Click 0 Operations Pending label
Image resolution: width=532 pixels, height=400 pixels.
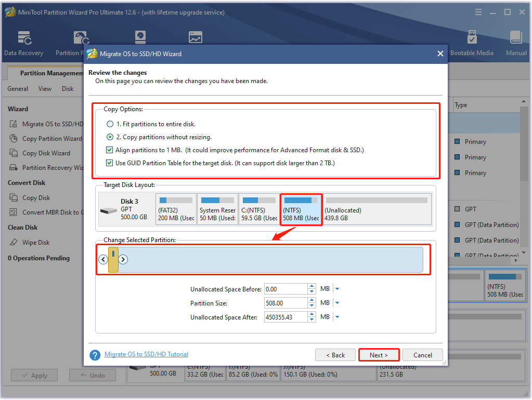tap(38, 258)
